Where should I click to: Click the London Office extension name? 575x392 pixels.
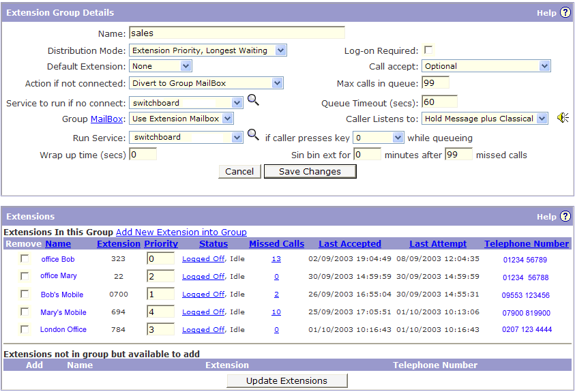[x=63, y=329]
